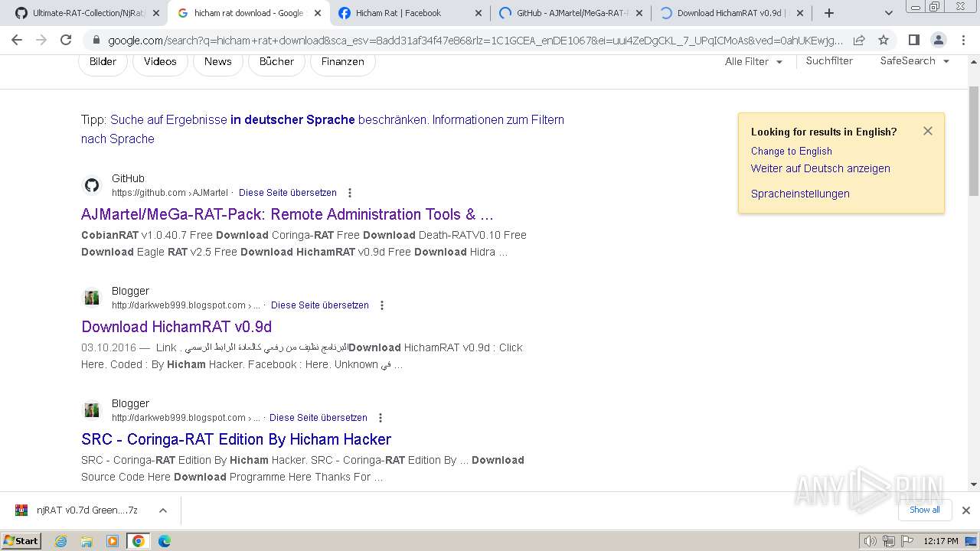
Task: Translate the Download HichamRAT result page
Action: (x=320, y=305)
